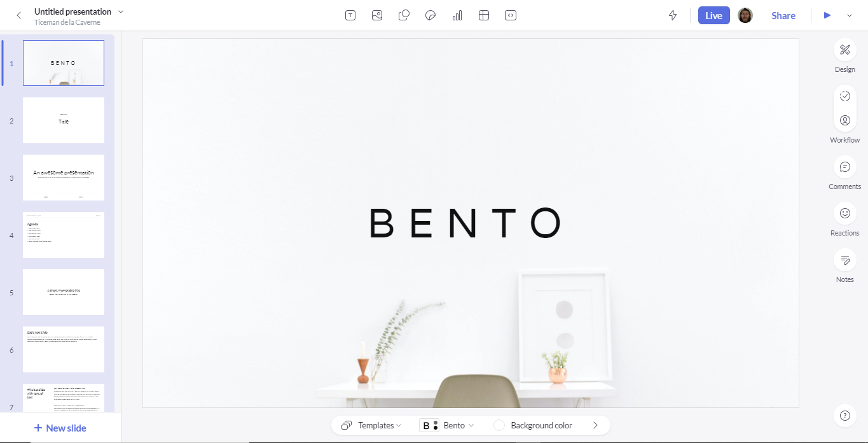Image resolution: width=868 pixels, height=443 pixels.
Task: Select the text box tool icon
Action: pyautogui.click(x=350, y=15)
